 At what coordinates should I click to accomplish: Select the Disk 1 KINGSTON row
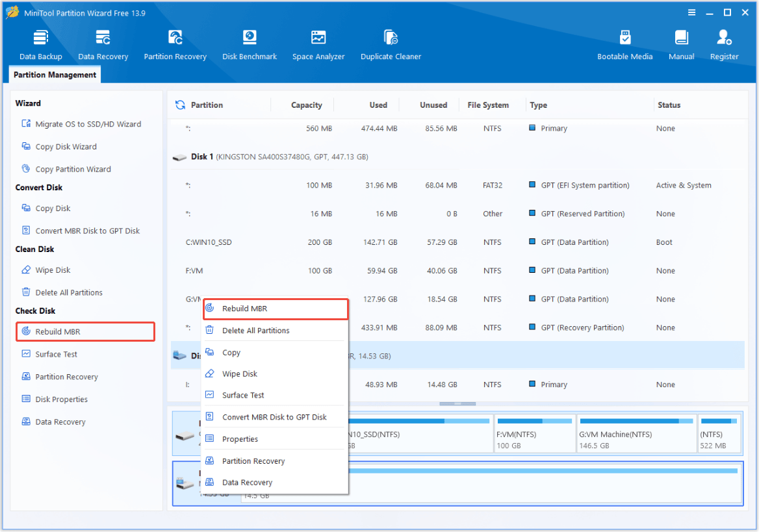tap(457, 157)
